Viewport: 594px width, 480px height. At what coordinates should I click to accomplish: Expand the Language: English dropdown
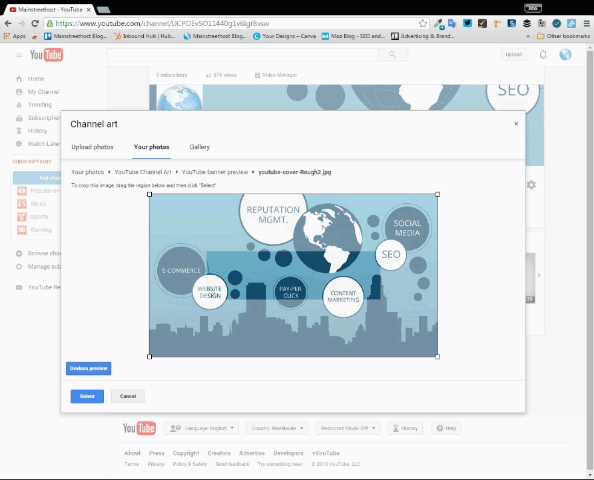pyautogui.click(x=202, y=428)
